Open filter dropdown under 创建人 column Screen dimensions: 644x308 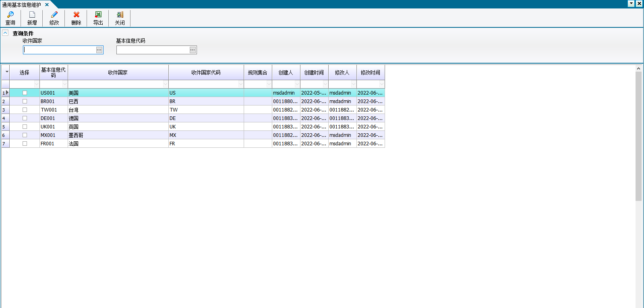coord(297,84)
